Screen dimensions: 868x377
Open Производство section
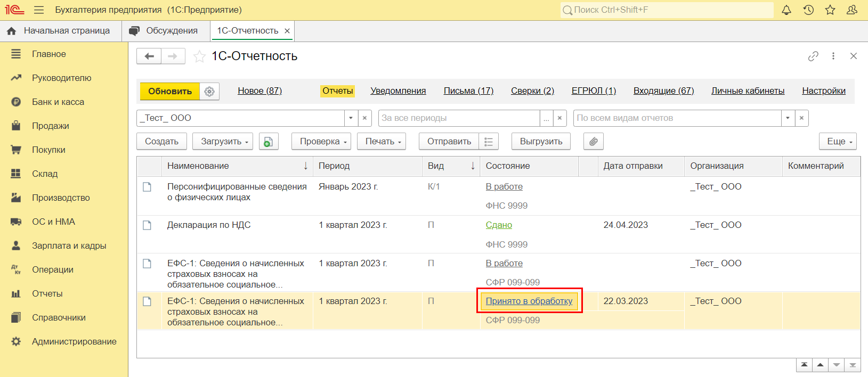pos(61,198)
